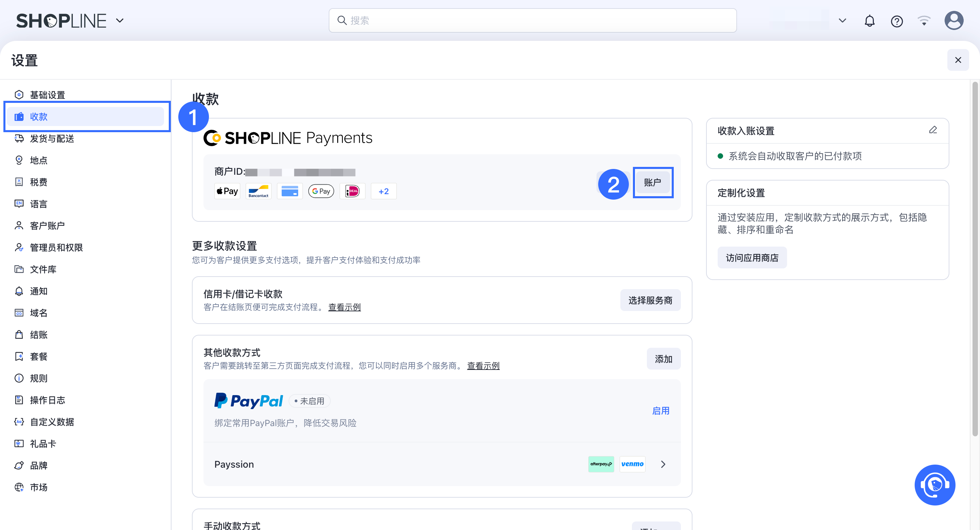Open the store selector dropdown chevron
The image size is (980, 530).
click(842, 20)
